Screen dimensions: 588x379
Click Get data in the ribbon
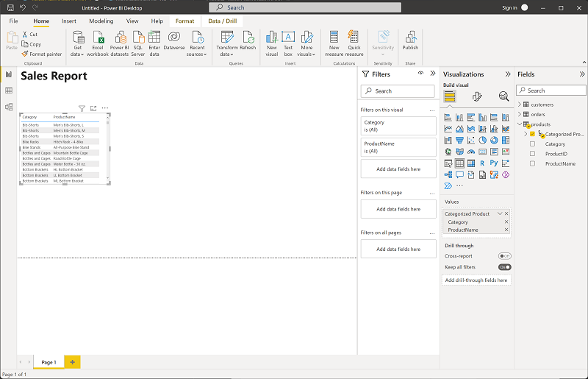click(x=78, y=44)
